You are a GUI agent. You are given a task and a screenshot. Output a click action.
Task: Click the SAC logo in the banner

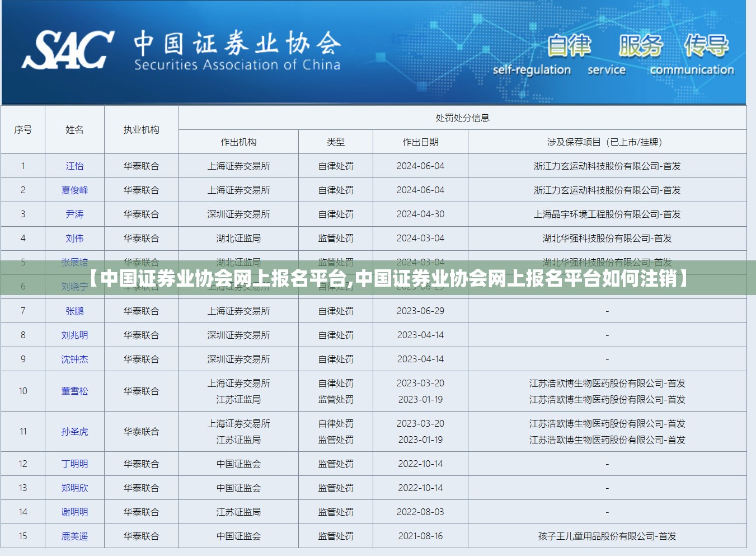tap(68, 50)
